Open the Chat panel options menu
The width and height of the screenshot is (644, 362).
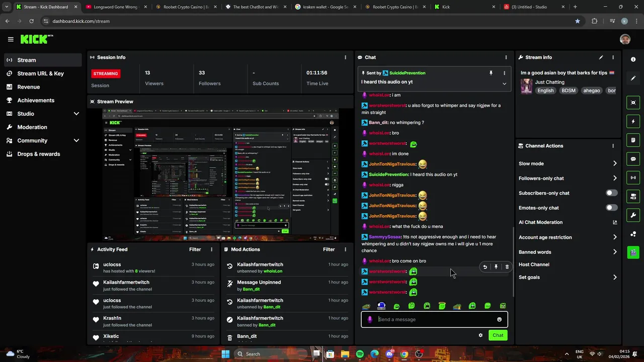(x=506, y=57)
